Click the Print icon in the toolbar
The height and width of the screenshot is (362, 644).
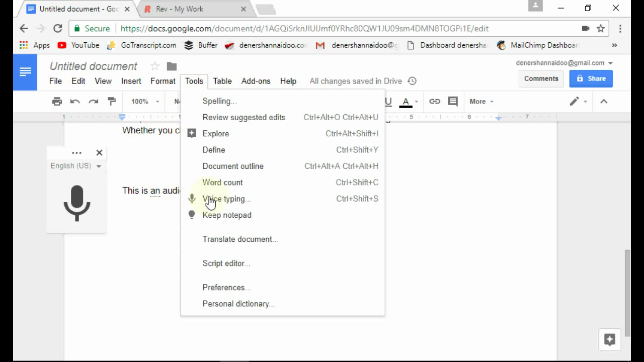(x=57, y=102)
